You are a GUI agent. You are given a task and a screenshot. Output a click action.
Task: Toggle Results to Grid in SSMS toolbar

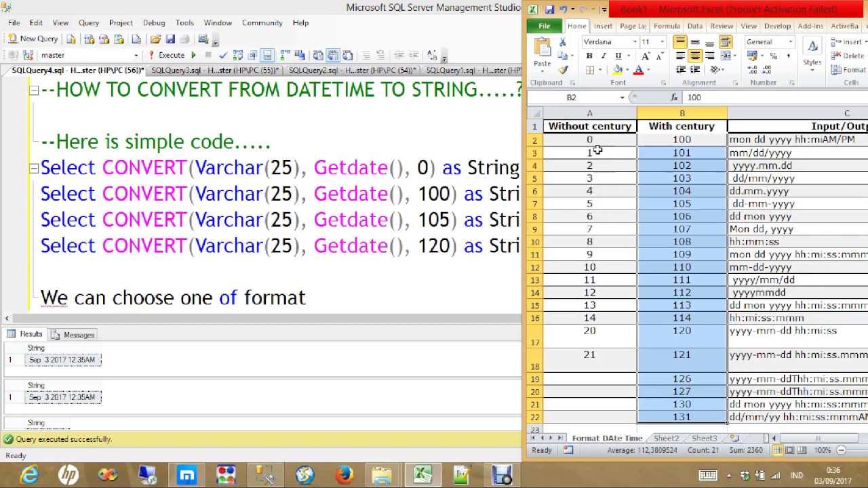(x=332, y=55)
